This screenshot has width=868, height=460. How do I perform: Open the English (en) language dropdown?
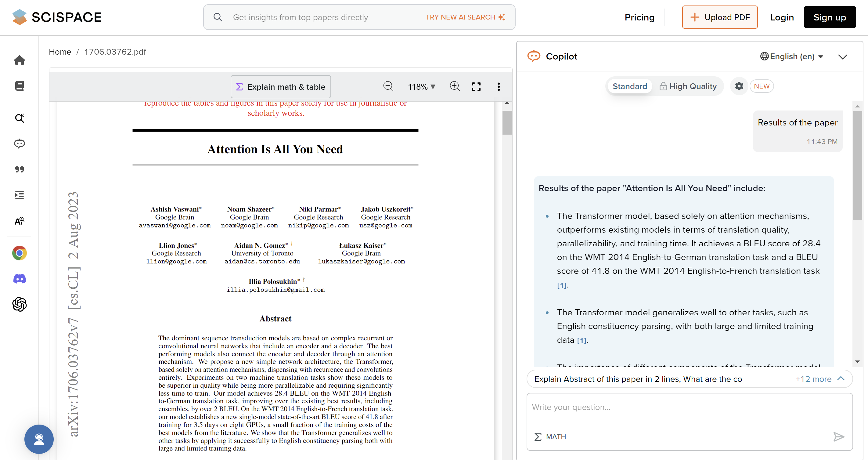[x=792, y=56]
